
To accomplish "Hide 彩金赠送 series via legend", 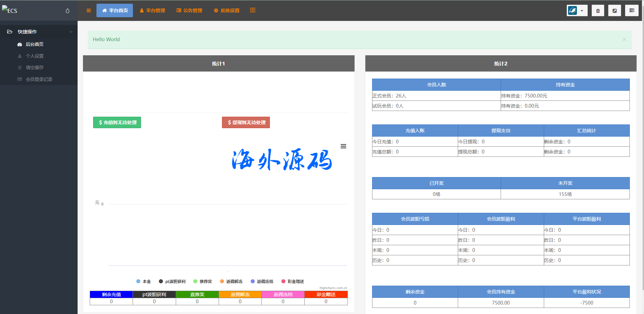I will click(x=292, y=281).
